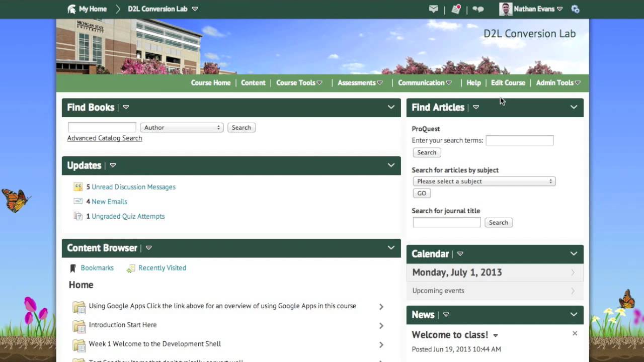Open Monday, July 1, 2013 calendar row

tap(495, 273)
